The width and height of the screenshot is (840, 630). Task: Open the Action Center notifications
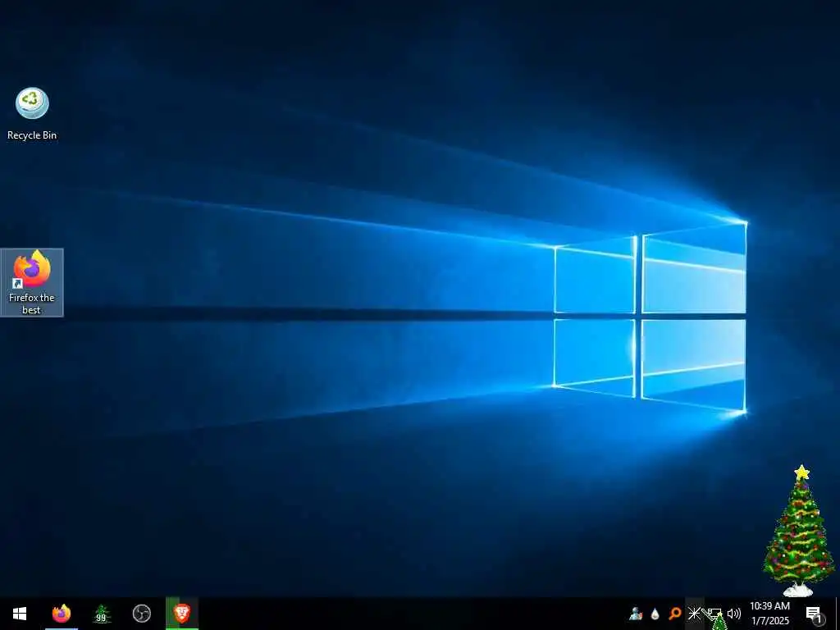(x=814, y=614)
